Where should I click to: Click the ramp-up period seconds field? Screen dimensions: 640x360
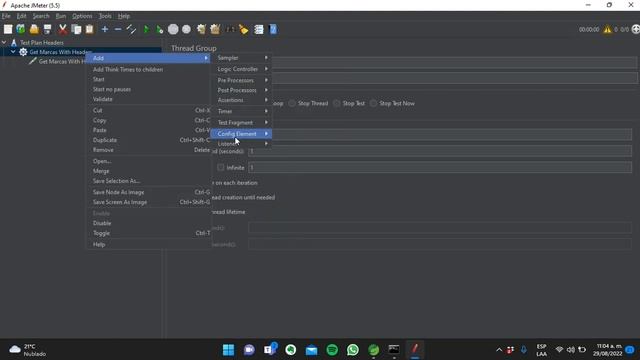(440, 151)
